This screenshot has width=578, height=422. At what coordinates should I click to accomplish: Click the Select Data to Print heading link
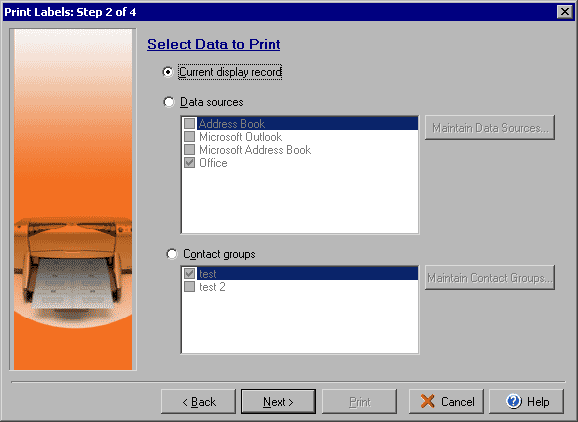coord(213,44)
